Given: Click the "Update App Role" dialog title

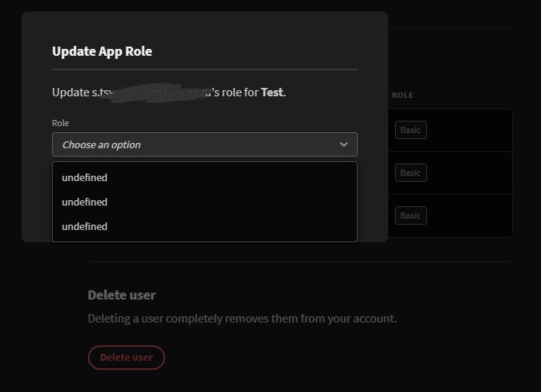Looking at the screenshot, I should click(102, 51).
